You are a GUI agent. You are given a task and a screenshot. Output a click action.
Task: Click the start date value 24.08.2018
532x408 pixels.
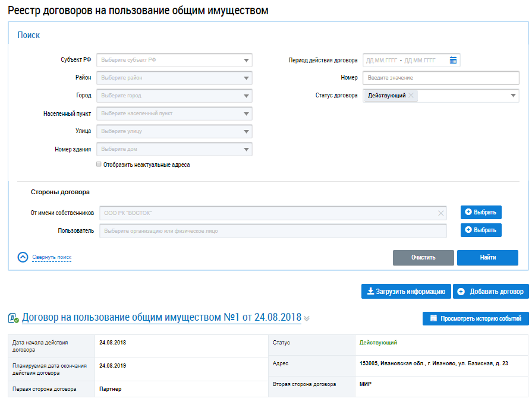point(113,343)
